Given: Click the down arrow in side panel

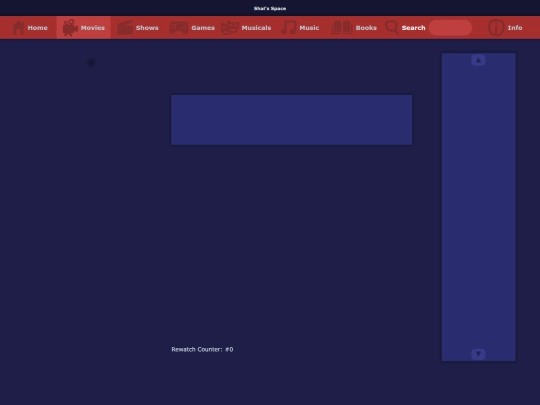Looking at the screenshot, I should point(478,354).
